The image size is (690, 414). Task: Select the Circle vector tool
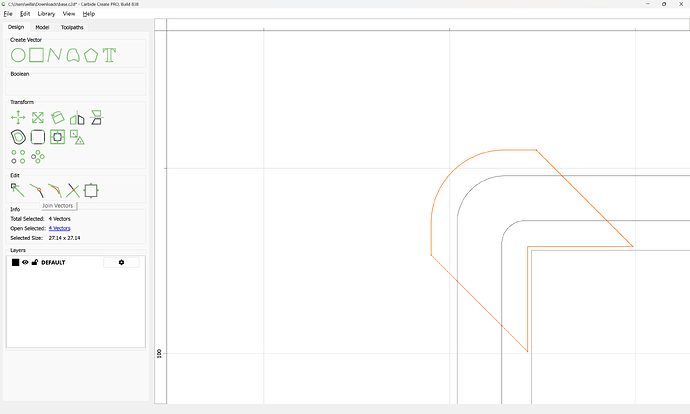(18, 55)
